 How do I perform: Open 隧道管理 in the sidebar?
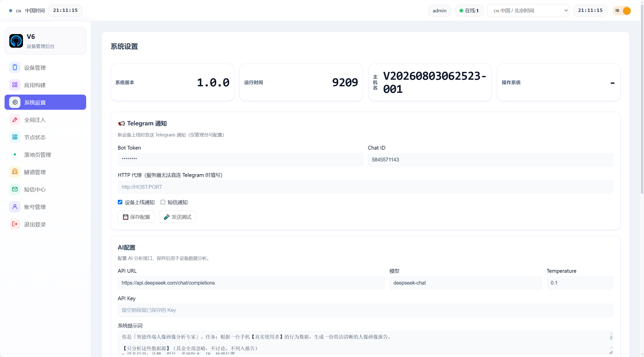[45, 172]
